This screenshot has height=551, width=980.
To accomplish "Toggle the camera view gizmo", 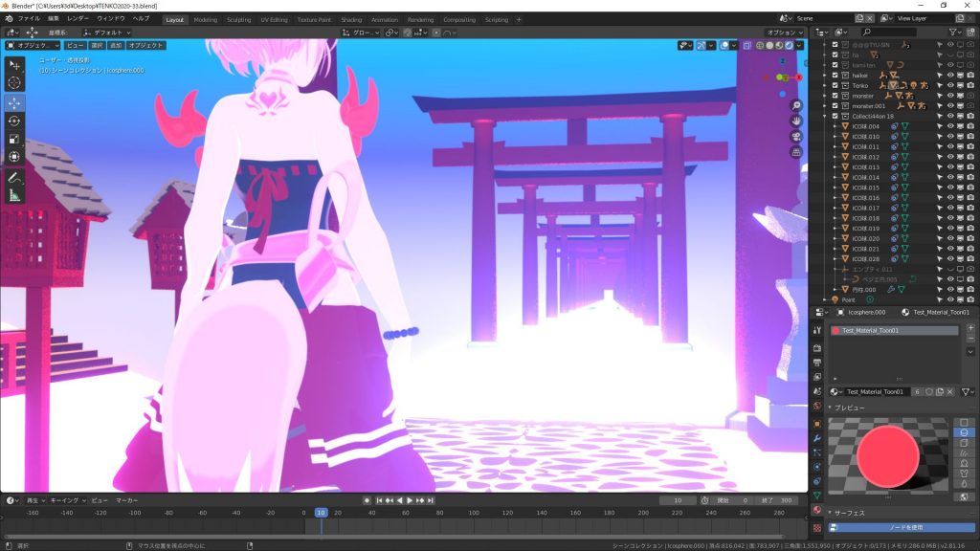I will 795,136.
